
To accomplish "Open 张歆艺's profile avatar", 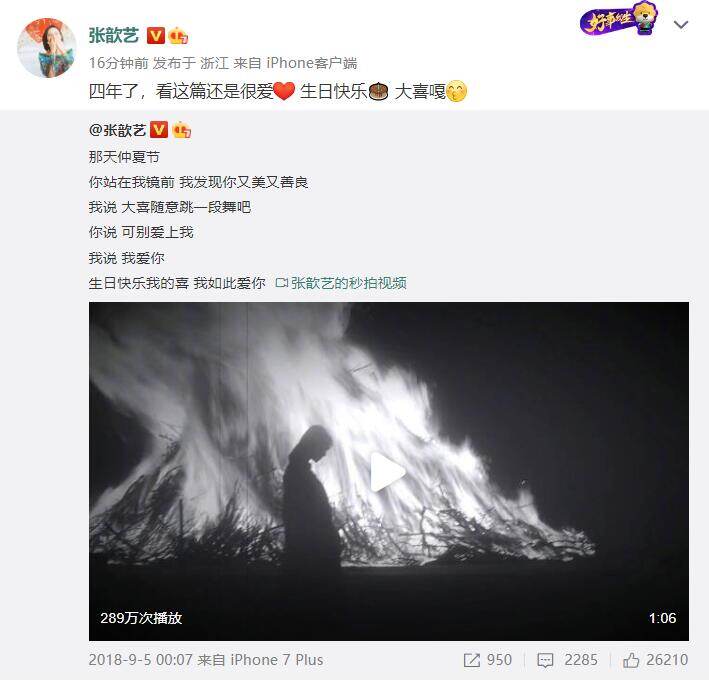I will (47, 47).
